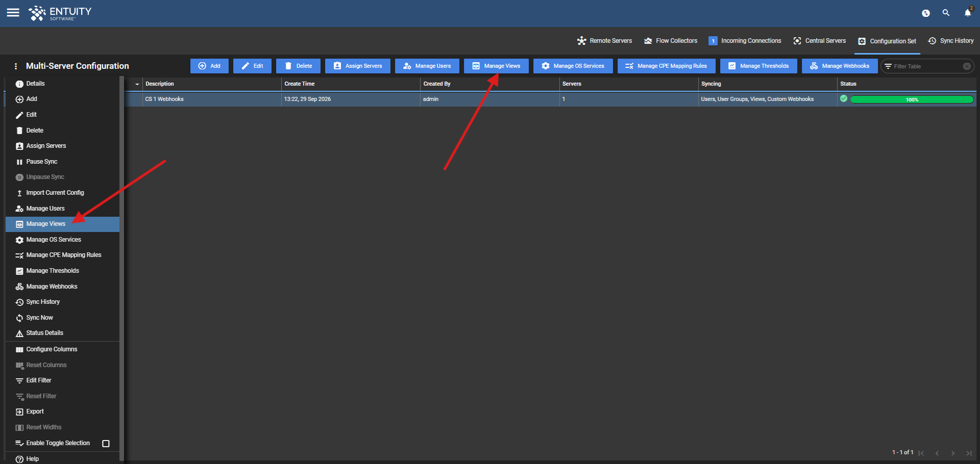Click Manage OS Services toolbar button
The image size is (980, 464).
pyautogui.click(x=573, y=66)
